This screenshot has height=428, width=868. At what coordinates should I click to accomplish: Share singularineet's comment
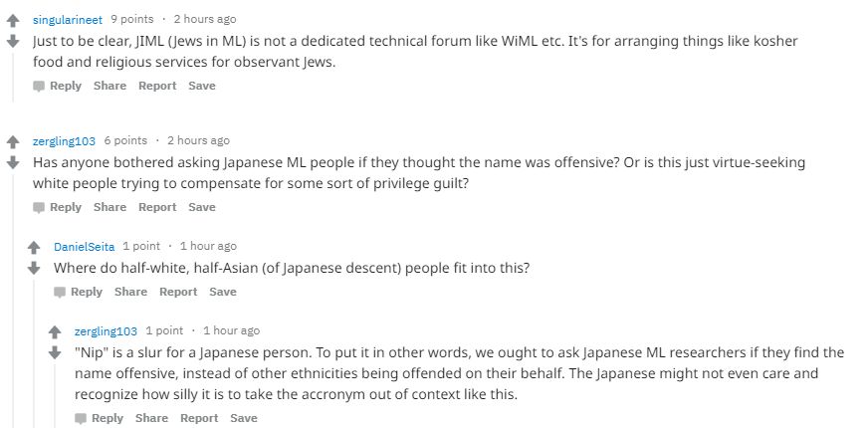point(109,86)
